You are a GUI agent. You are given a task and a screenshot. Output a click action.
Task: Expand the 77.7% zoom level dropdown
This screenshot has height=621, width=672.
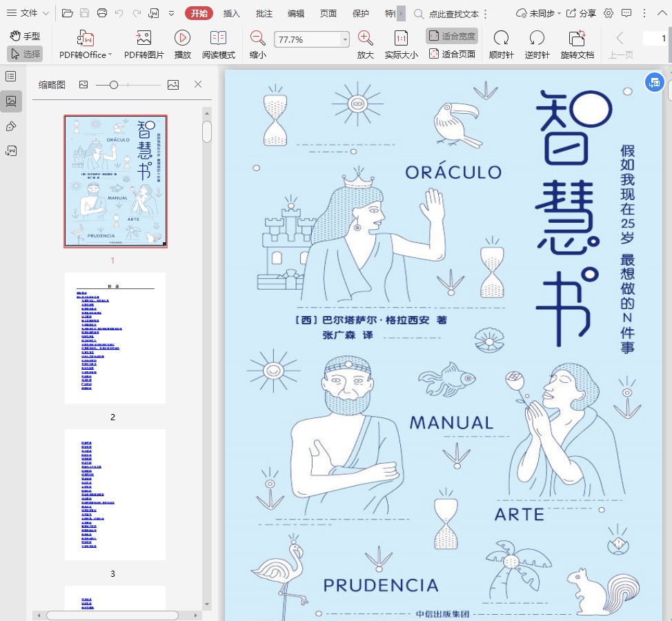tap(345, 40)
